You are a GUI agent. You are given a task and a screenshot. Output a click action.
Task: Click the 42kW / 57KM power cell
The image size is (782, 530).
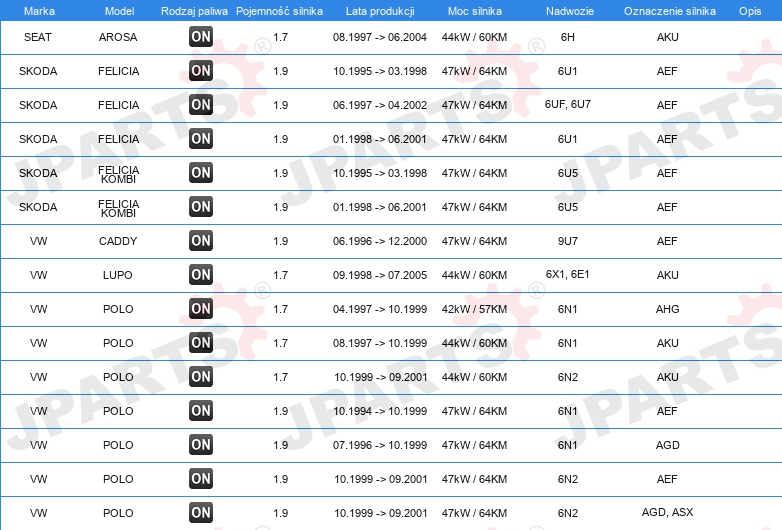474,309
